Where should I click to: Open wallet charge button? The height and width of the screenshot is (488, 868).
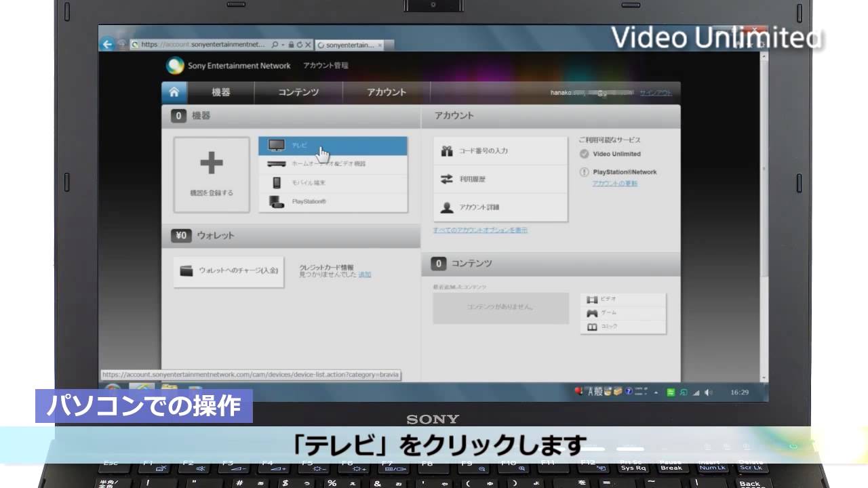[x=229, y=271]
